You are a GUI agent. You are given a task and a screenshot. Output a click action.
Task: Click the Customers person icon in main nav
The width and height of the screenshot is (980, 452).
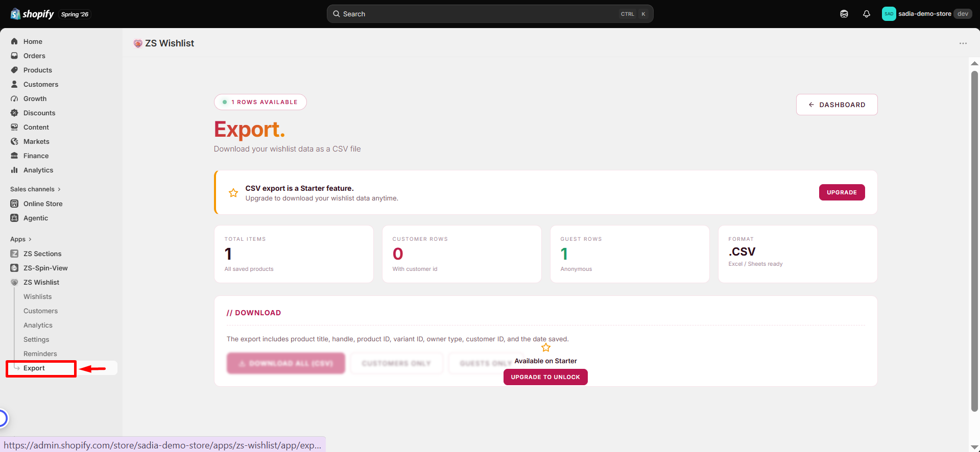point(14,84)
